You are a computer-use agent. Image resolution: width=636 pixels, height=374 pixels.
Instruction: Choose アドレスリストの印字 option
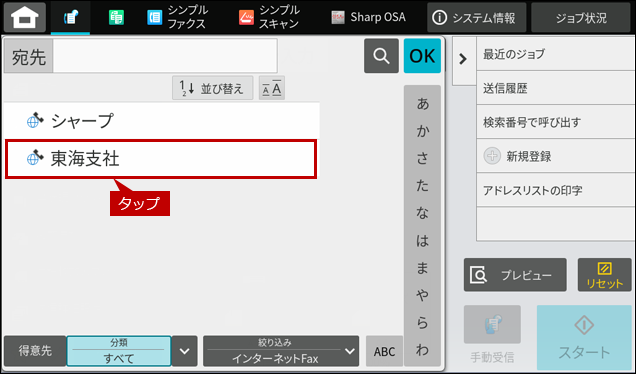pyautogui.click(x=556, y=190)
